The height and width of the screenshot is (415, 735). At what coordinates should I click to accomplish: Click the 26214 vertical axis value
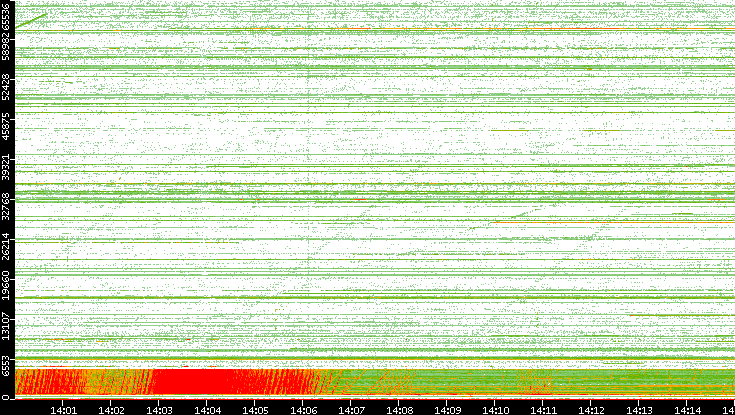pyautogui.click(x=7, y=246)
